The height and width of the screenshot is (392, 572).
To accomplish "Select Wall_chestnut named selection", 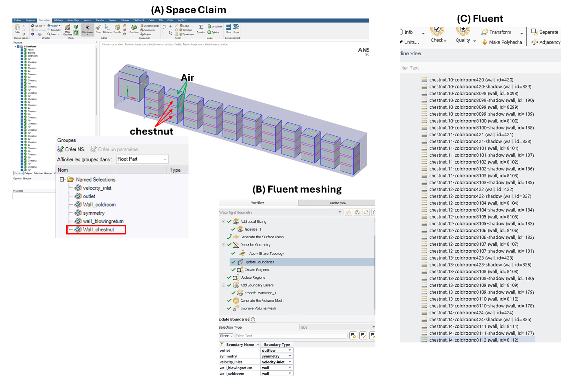I will [98, 230].
